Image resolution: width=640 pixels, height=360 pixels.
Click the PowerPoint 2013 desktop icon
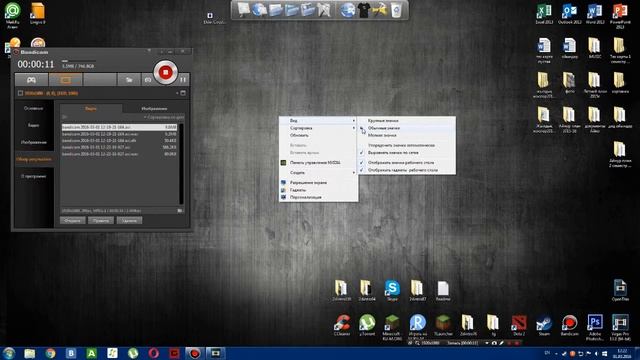(620, 16)
